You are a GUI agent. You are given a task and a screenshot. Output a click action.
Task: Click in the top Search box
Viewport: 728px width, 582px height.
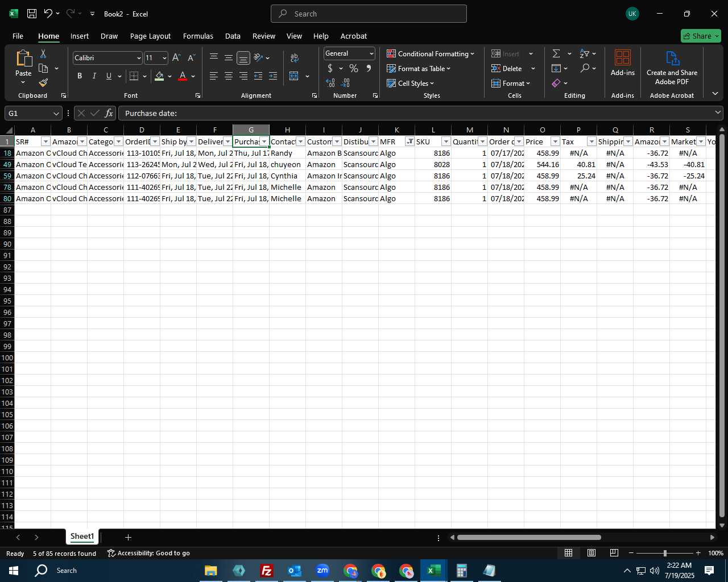(x=369, y=14)
